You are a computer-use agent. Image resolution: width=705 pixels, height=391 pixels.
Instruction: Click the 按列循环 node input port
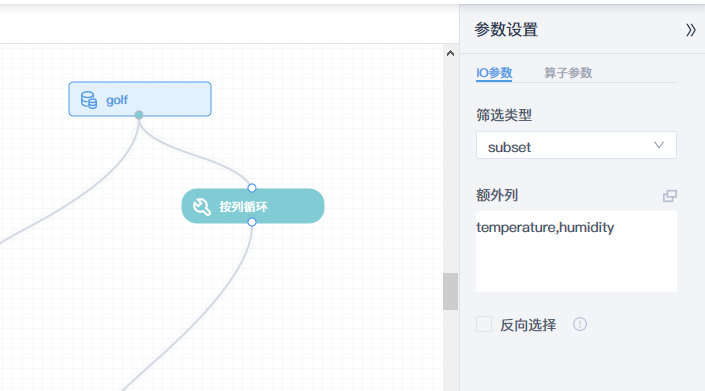click(x=252, y=187)
